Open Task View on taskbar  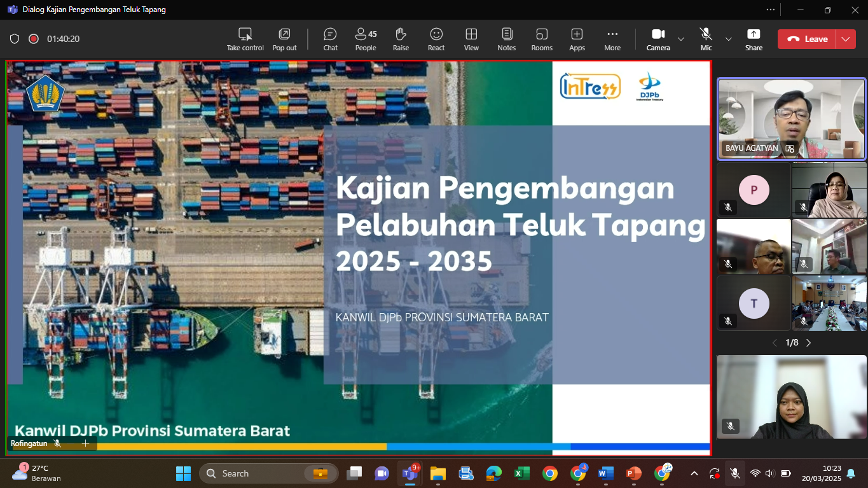pyautogui.click(x=354, y=473)
